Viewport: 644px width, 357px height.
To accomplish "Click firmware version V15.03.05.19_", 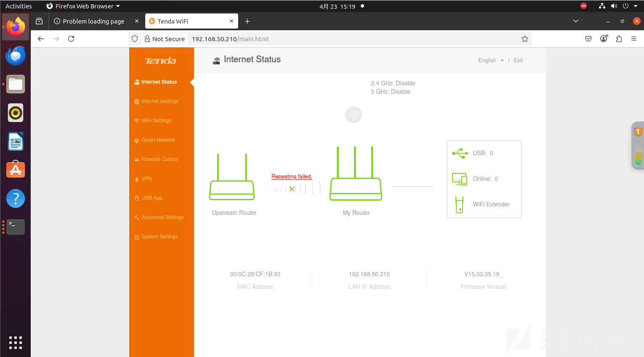I will pos(483,274).
